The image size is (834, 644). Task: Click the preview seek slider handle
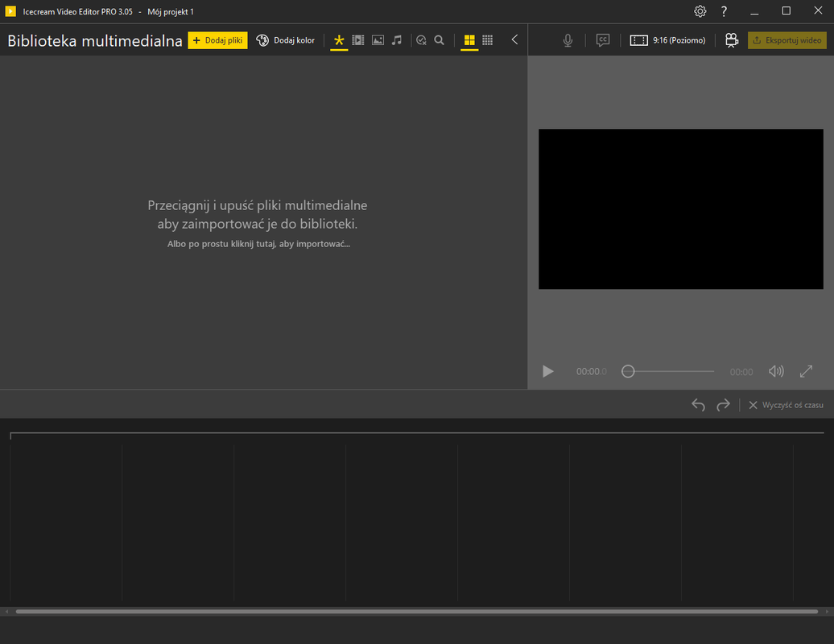(x=628, y=371)
